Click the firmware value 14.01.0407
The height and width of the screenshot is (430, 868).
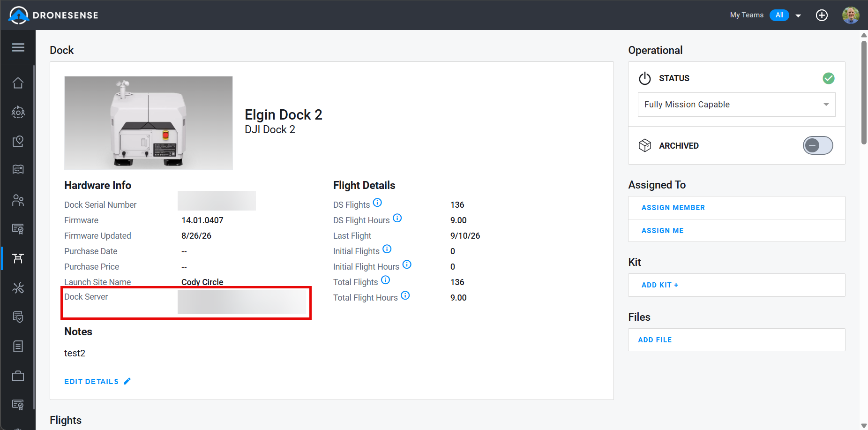click(202, 220)
